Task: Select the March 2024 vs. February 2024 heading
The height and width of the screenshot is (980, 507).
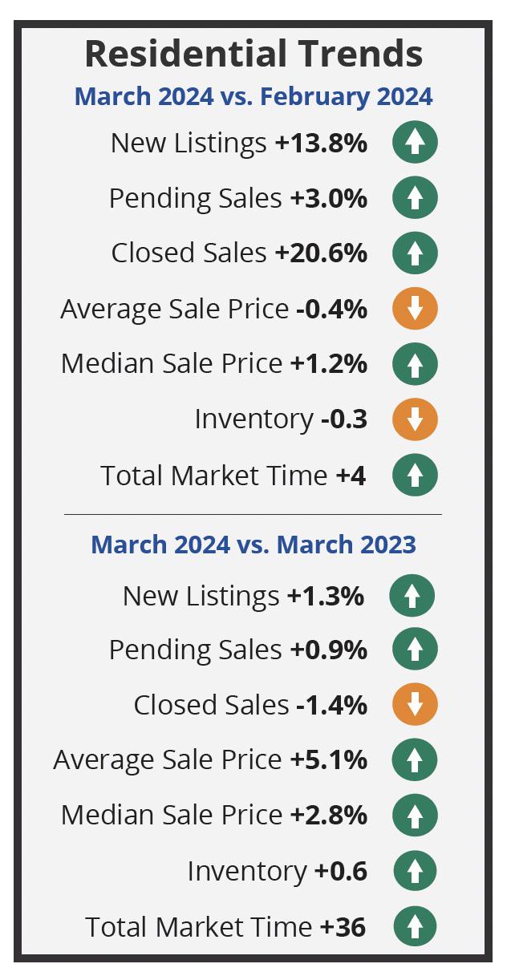Action: click(253, 97)
